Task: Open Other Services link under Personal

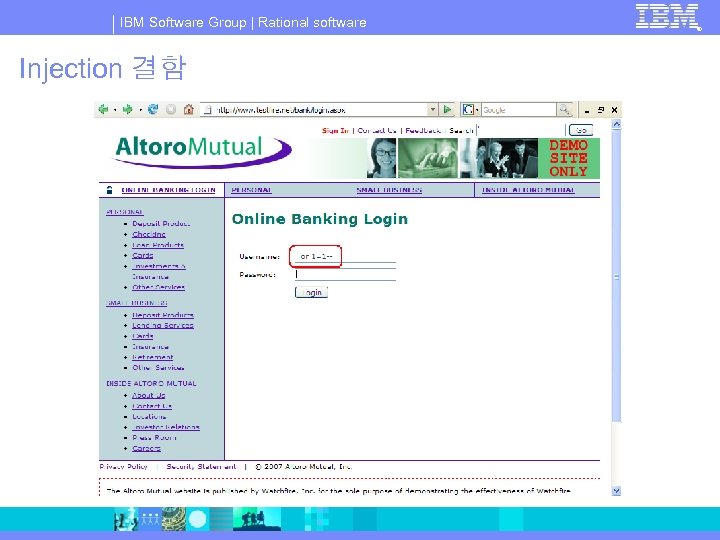Action: pyautogui.click(x=158, y=287)
